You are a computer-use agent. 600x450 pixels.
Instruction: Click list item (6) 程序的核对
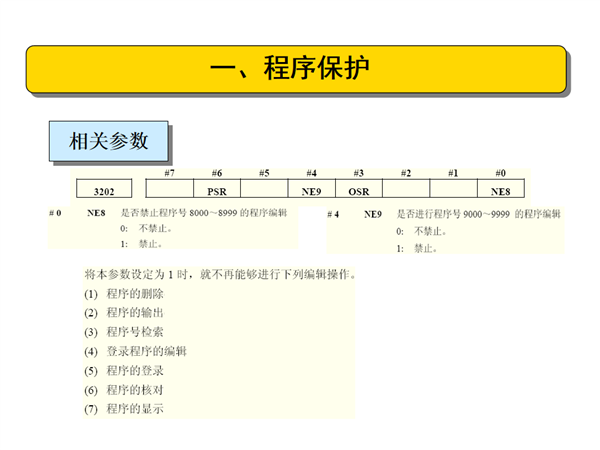click(x=125, y=389)
